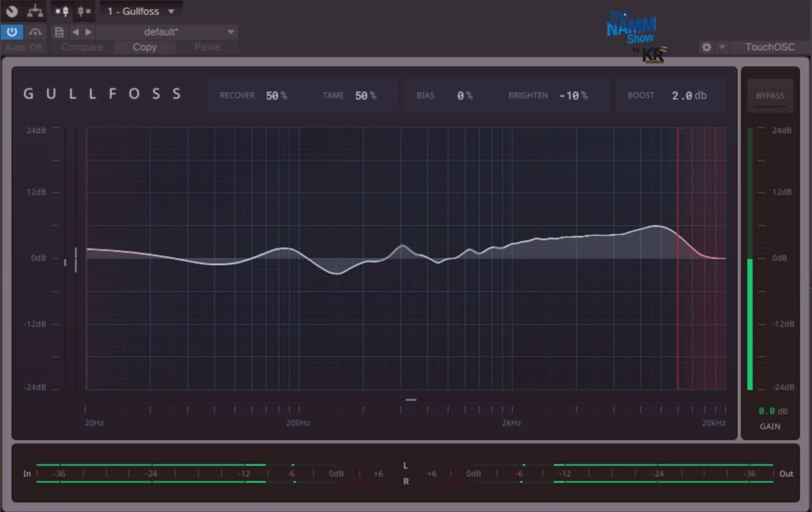Click the knob icon in top-left corner
This screenshot has width=812, height=512.
(x=12, y=11)
